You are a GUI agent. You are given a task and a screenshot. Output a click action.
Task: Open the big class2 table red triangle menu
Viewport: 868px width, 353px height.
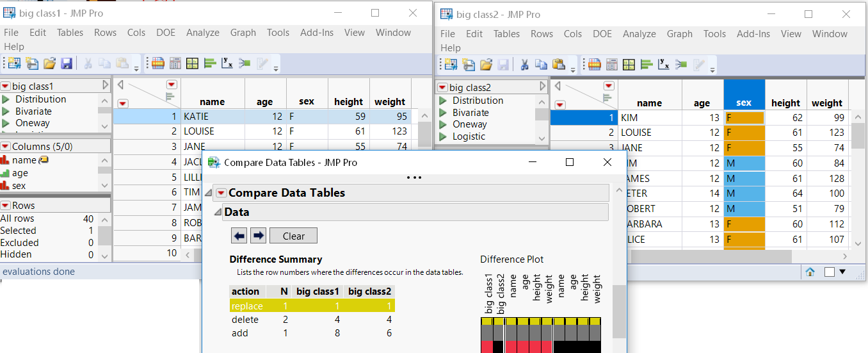coord(442,88)
